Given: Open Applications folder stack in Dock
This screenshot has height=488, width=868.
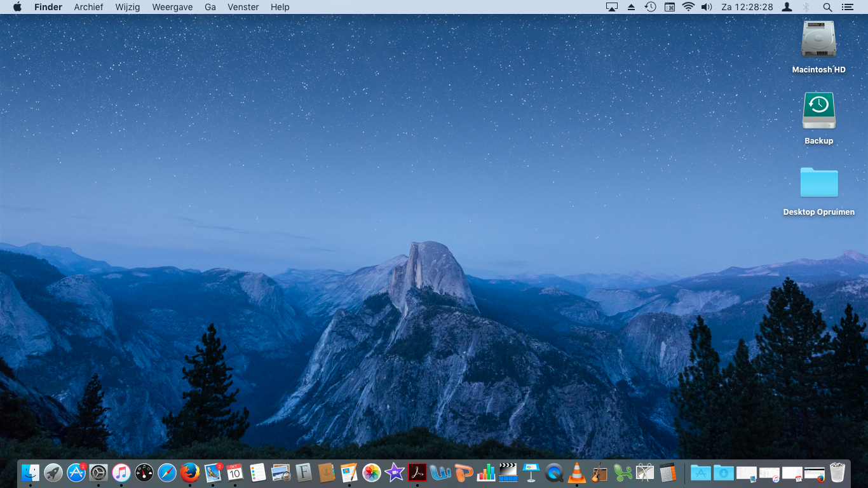Looking at the screenshot, I should pyautogui.click(x=701, y=472).
